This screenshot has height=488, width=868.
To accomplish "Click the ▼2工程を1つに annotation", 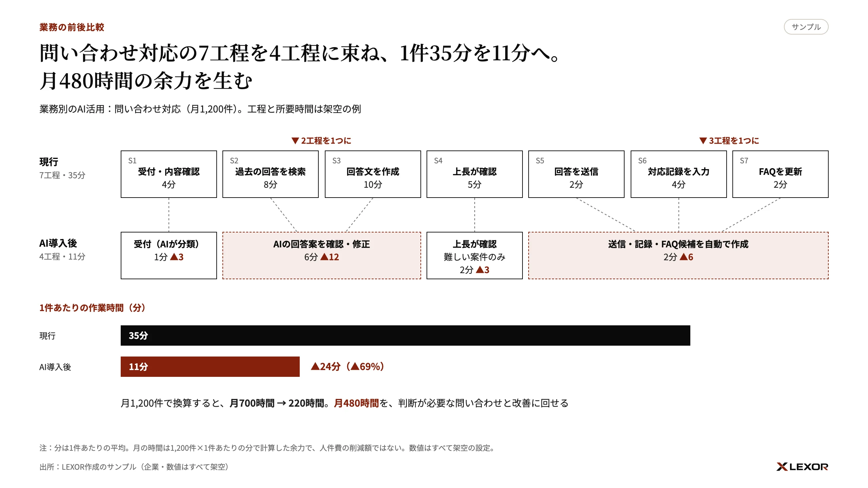I will 321,141.
